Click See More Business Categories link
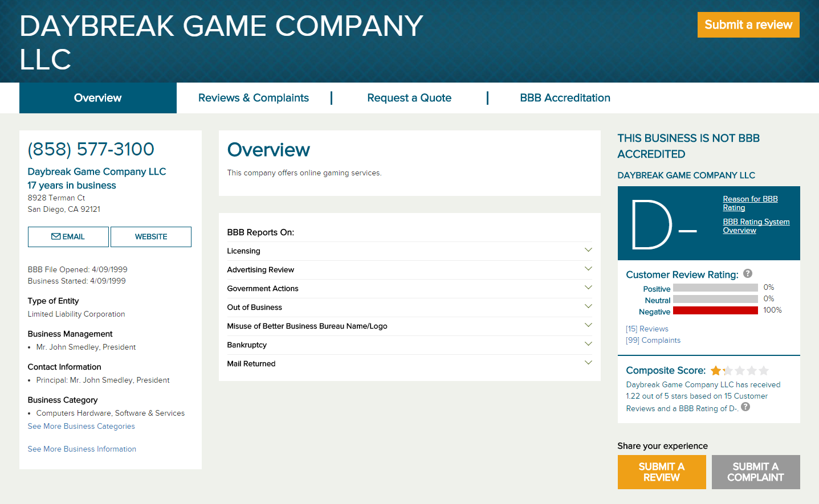 coord(82,427)
